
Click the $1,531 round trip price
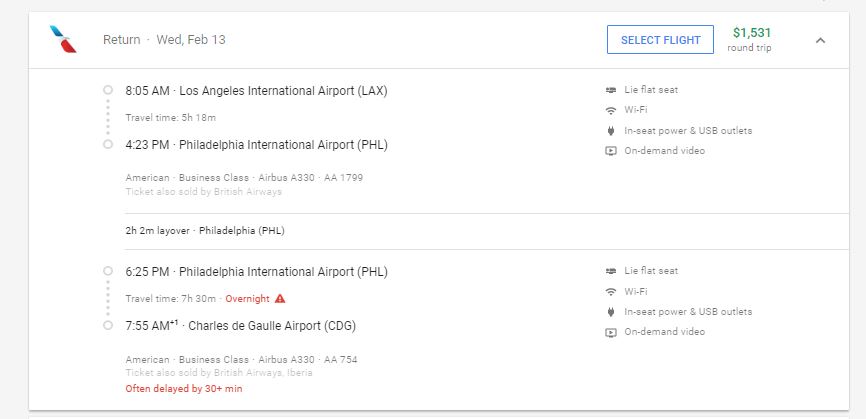click(751, 33)
